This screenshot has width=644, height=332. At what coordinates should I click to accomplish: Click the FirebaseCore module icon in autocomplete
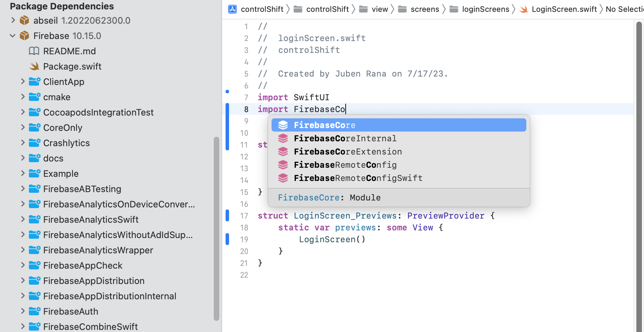pos(283,125)
